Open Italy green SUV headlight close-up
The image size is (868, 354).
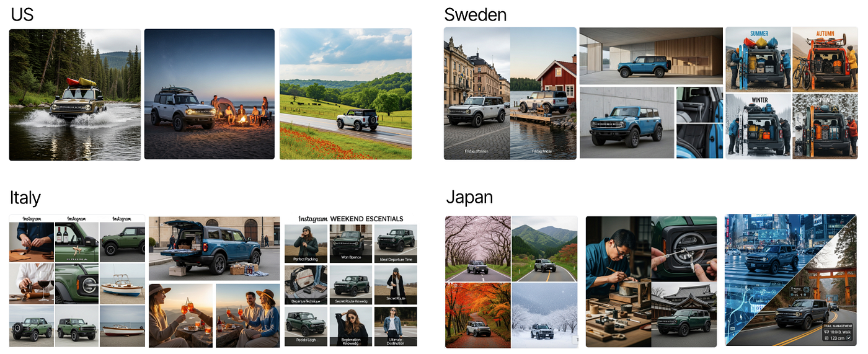pyautogui.click(x=77, y=283)
